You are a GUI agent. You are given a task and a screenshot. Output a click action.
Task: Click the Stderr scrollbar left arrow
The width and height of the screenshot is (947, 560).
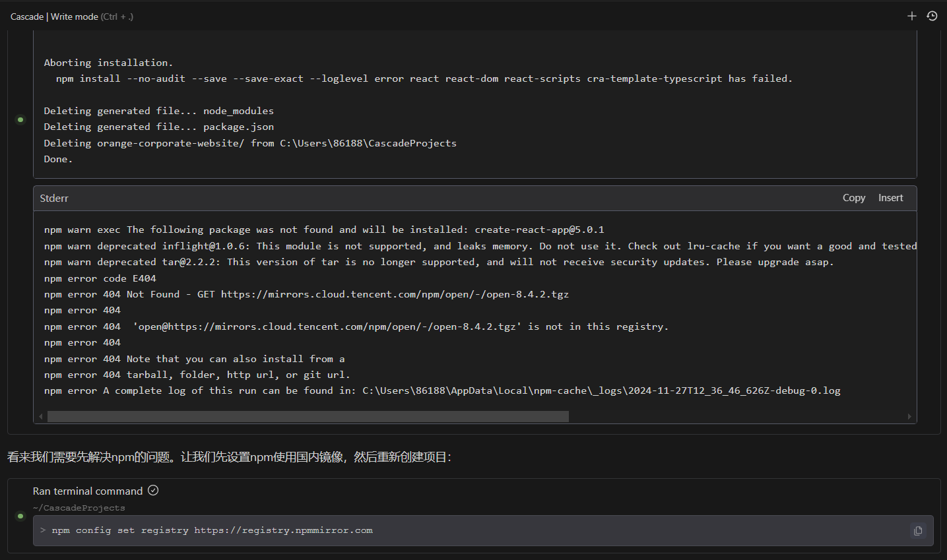tap(41, 416)
